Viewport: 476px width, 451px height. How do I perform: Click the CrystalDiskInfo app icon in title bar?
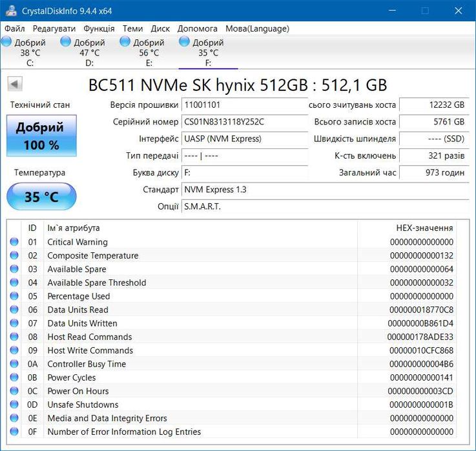click(11, 10)
